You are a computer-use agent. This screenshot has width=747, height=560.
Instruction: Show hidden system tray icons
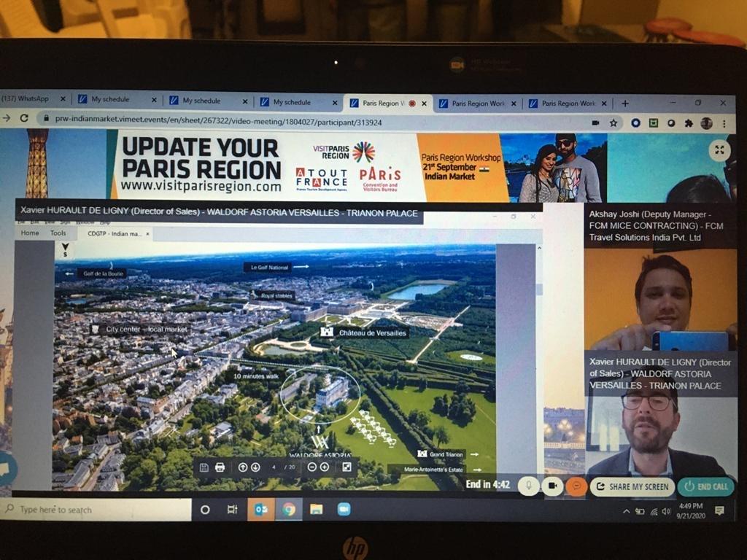tap(627, 511)
